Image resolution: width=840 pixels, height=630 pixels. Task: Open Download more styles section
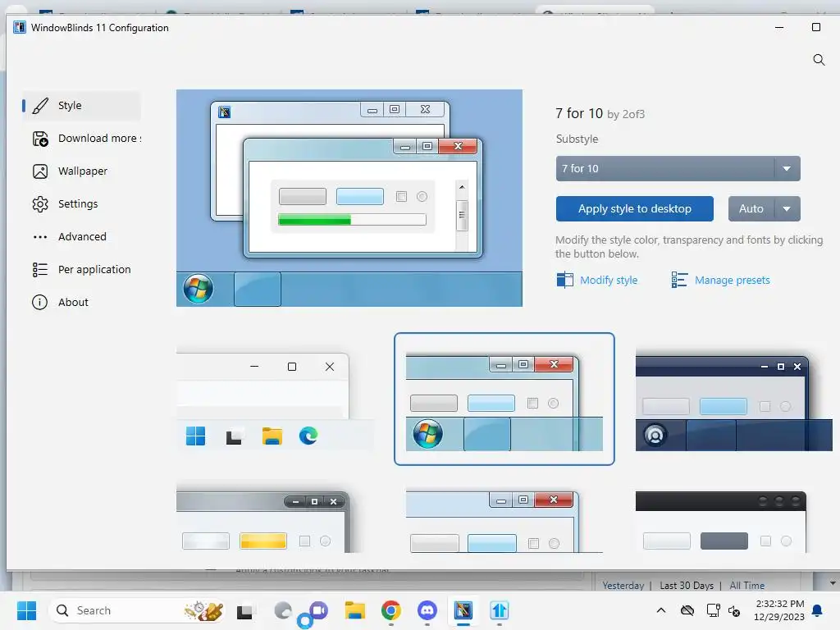click(x=87, y=138)
